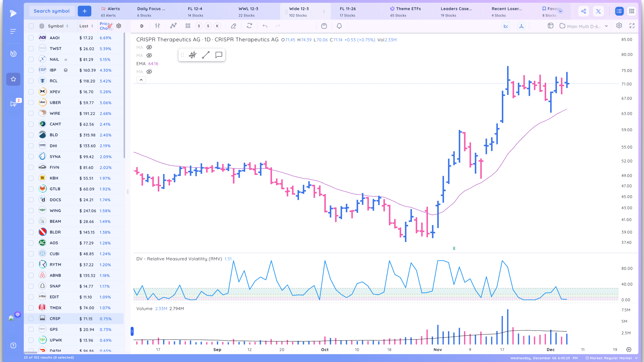The image size is (644, 362).
Task: Switch to Theme ETFs watchlist tab
Action: 406,12
